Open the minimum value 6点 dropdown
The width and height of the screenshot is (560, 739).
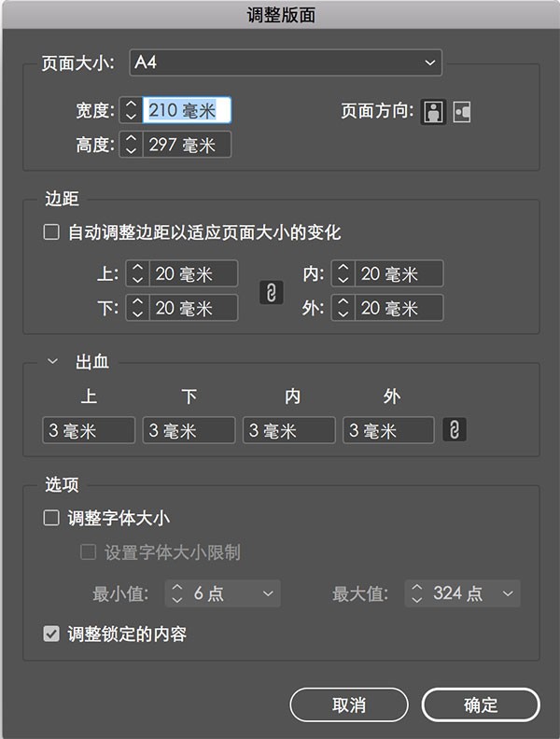click(x=268, y=593)
